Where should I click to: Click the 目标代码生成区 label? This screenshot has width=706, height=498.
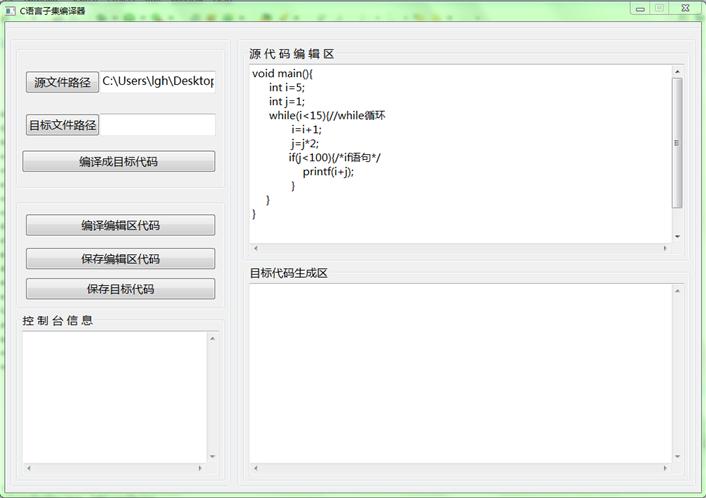(x=289, y=273)
